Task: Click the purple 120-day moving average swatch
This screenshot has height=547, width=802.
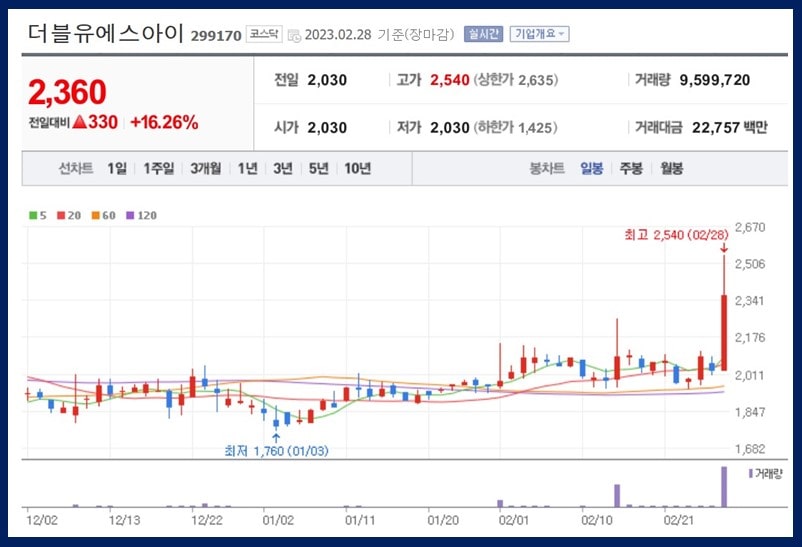Action: [x=130, y=215]
